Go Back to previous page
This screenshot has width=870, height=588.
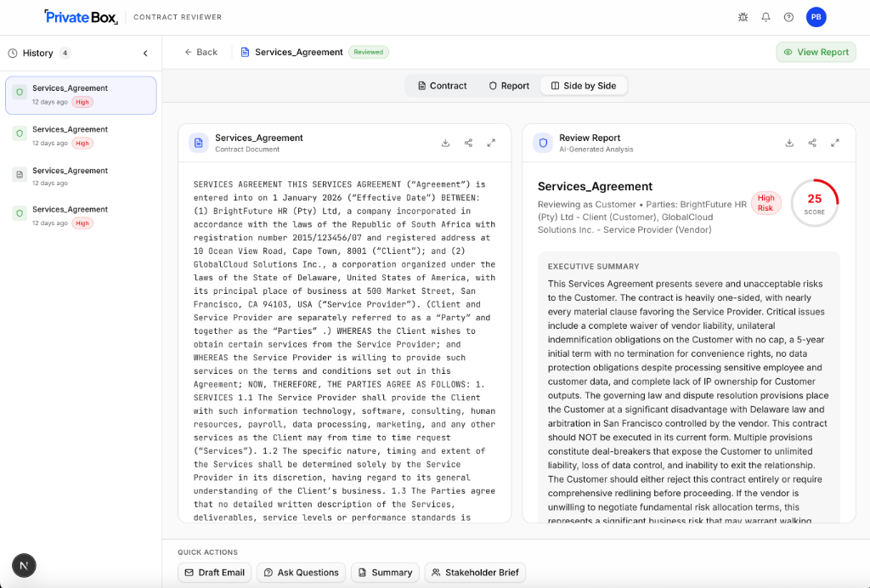(x=201, y=52)
